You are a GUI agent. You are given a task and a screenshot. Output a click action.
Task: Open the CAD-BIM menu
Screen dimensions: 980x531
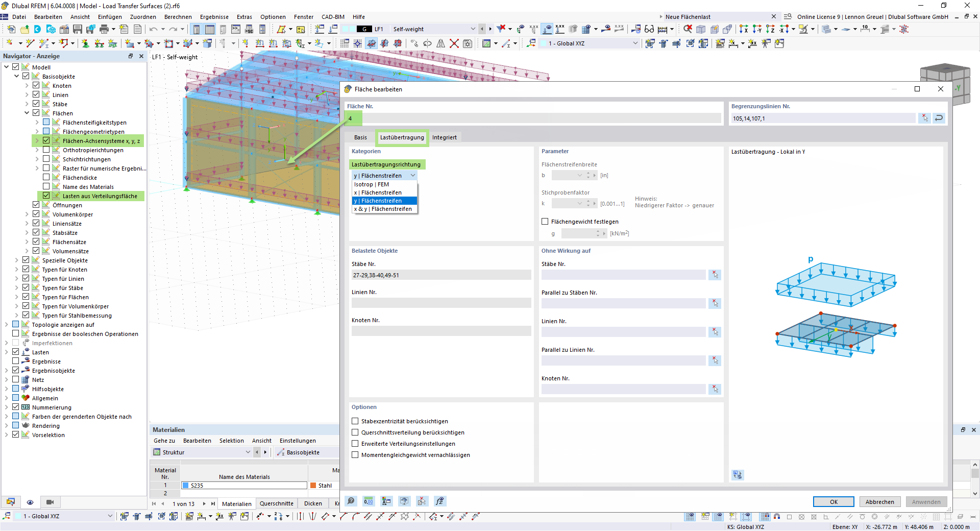[333, 17]
